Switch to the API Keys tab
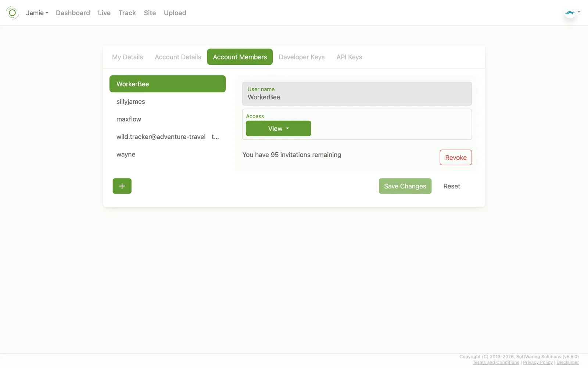 pyautogui.click(x=349, y=57)
